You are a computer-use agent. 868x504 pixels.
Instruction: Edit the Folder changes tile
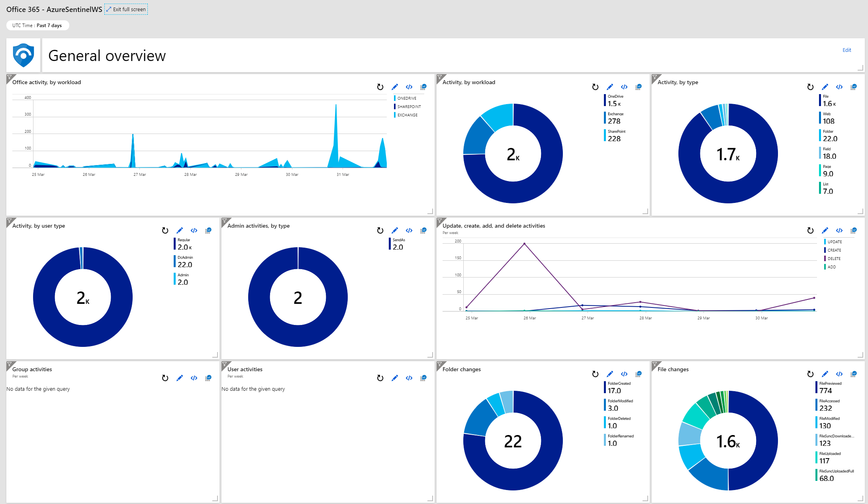pyautogui.click(x=609, y=374)
